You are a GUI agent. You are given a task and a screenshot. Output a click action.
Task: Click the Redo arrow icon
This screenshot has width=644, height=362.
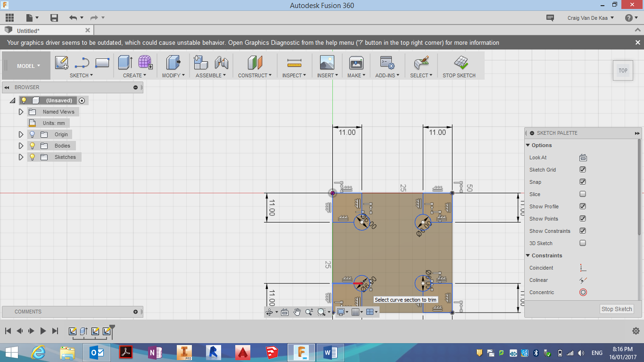tap(94, 18)
